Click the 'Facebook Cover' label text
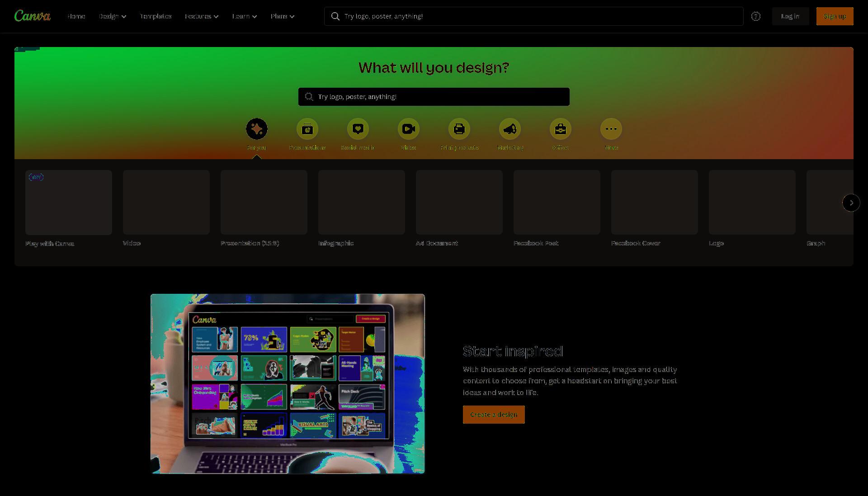868x496 pixels. [x=636, y=243]
